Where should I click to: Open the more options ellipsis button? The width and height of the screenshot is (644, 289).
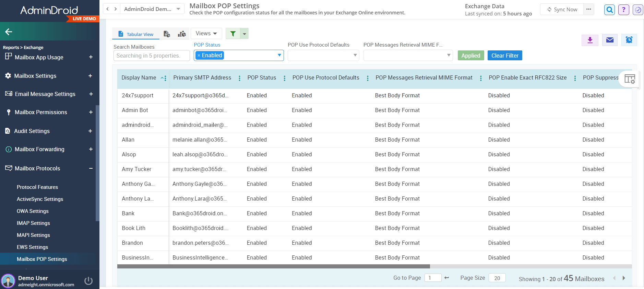click(589, 9)
